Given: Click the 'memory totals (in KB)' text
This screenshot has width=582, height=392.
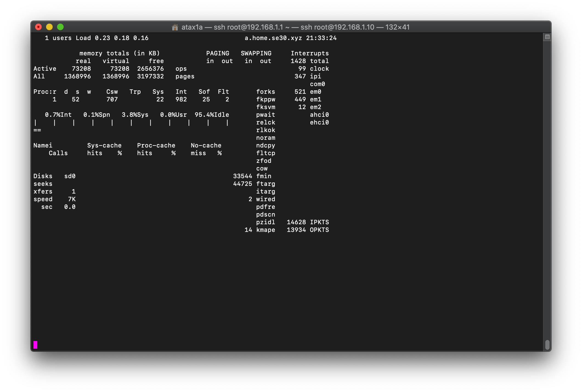Looking at the screenshot, I should click(120, 53).
